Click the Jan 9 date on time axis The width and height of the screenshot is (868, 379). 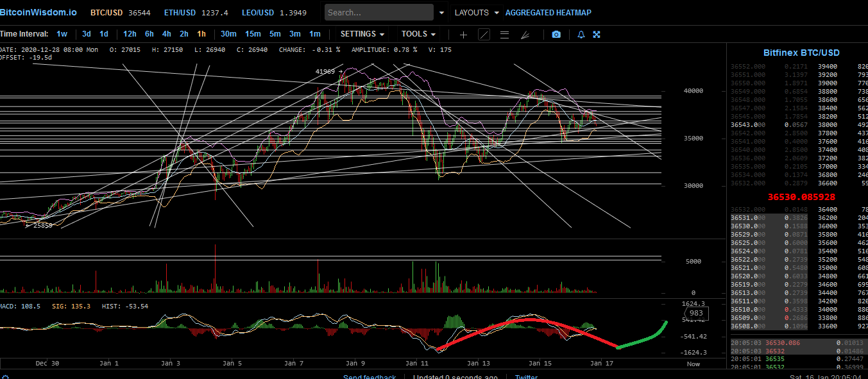click(355, 364)
